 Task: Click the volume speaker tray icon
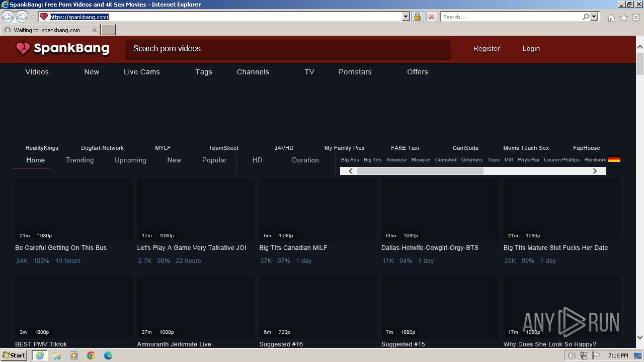tap(572, 355)
